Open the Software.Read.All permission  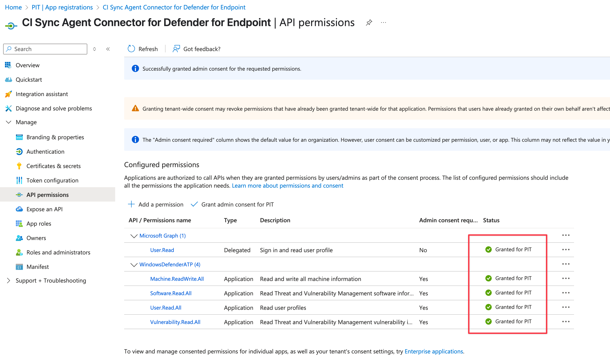(x=171, y=293)
